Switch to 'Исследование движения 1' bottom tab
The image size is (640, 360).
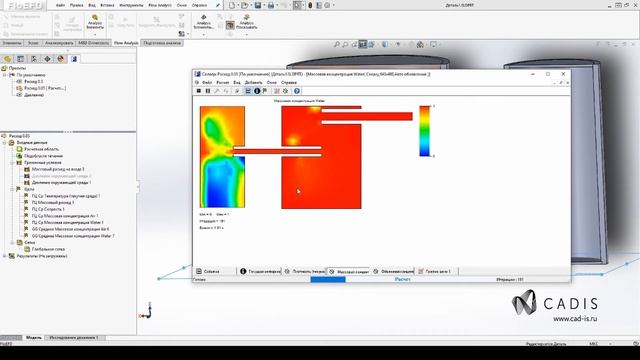click(x=73, y=338)
